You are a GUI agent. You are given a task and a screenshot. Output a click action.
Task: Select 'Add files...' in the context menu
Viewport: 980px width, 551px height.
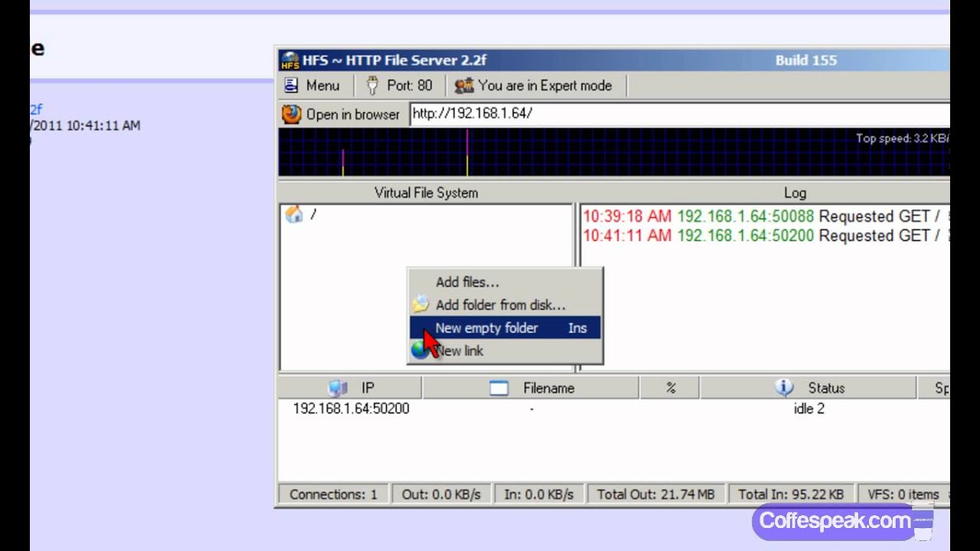tap(505, 282)
